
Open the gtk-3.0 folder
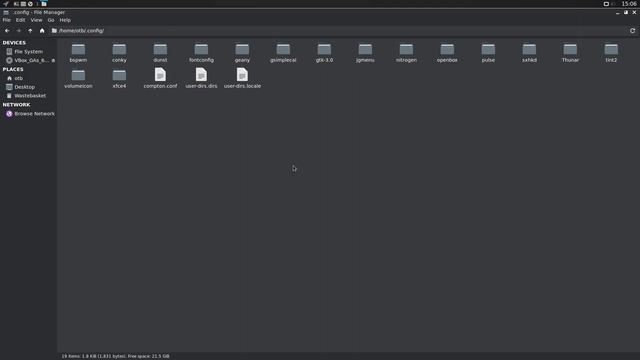click(x=324, y=53)
